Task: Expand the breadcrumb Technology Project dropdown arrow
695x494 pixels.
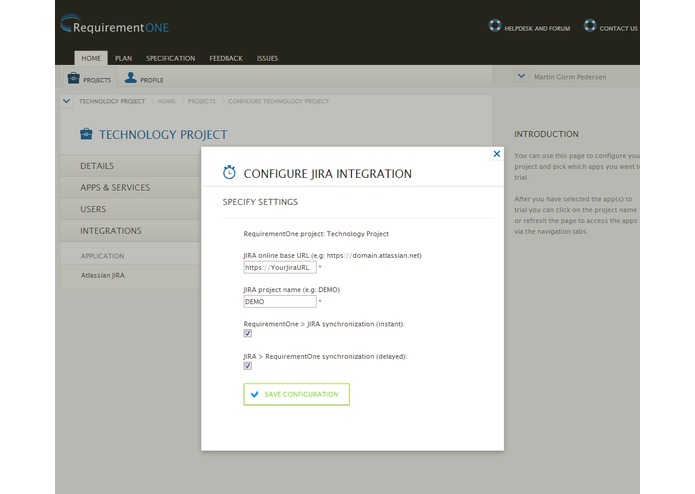Action: [66, 101]
